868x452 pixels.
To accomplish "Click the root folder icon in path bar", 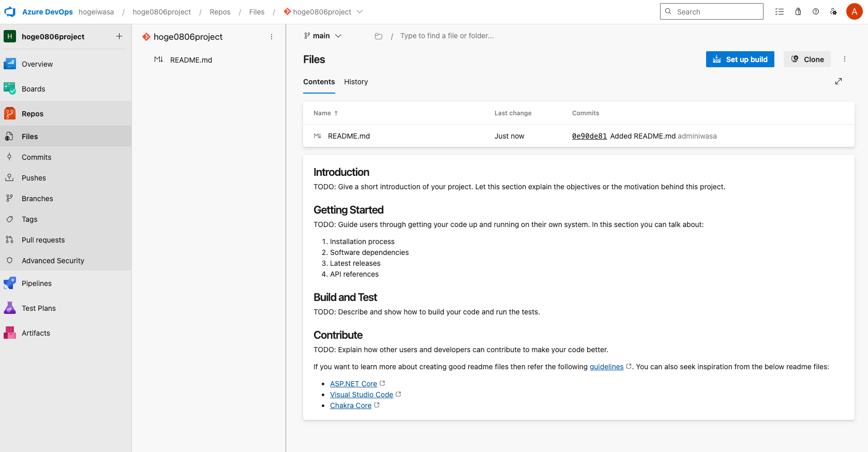I will [379, 36].
